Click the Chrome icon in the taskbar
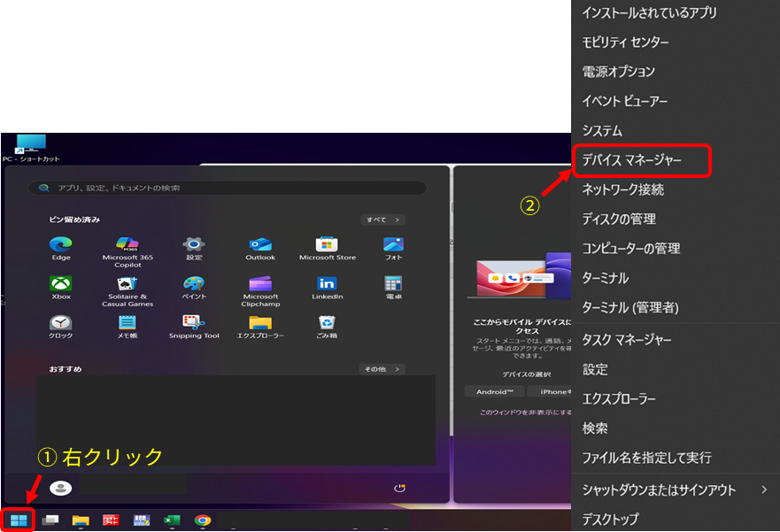780x532 pixels. click(x=203, y=520)
